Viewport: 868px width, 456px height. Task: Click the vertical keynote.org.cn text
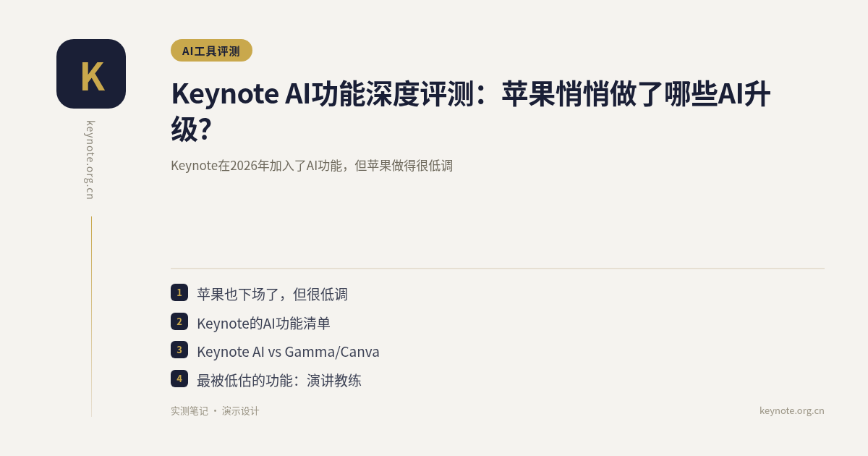tap(91, 160)
